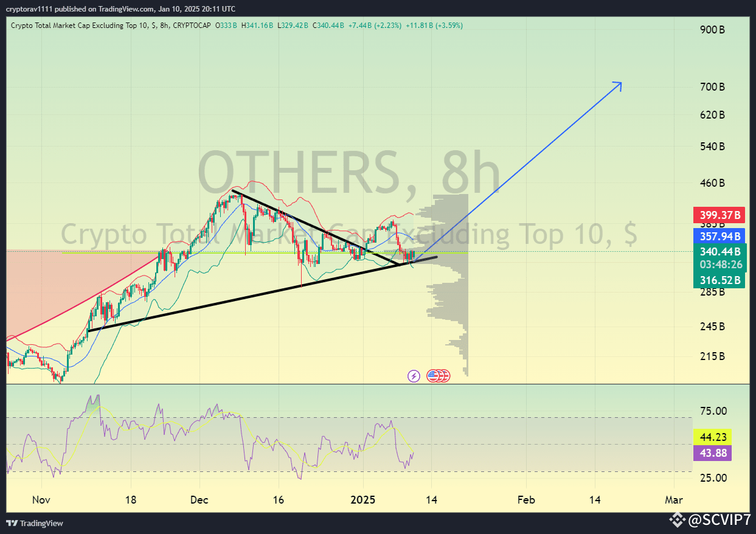Click the high value H341.16 B
This screenshot has height=534, width=756.
coord(257,26)
